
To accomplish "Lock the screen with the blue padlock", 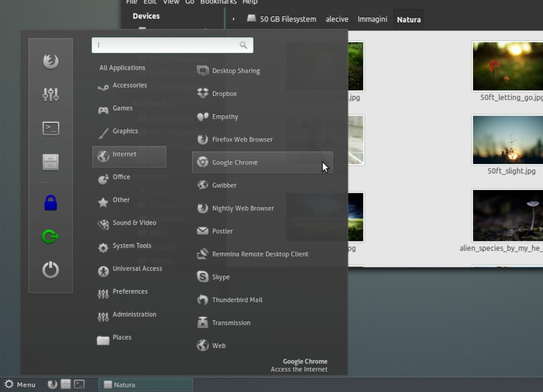I will point(50,203).
